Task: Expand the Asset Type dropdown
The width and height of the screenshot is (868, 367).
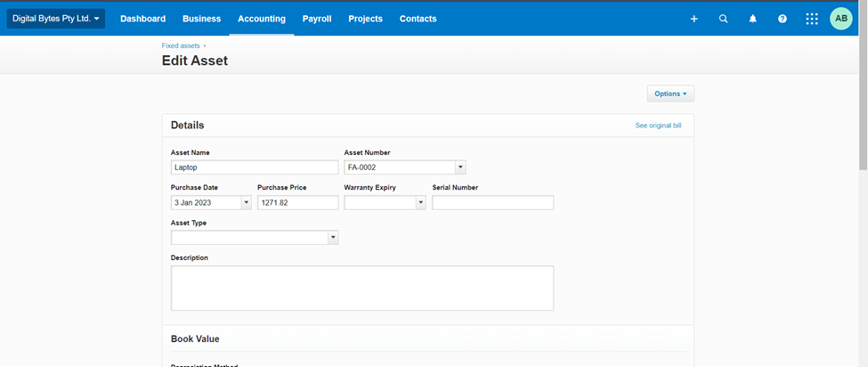Action: 333,238
